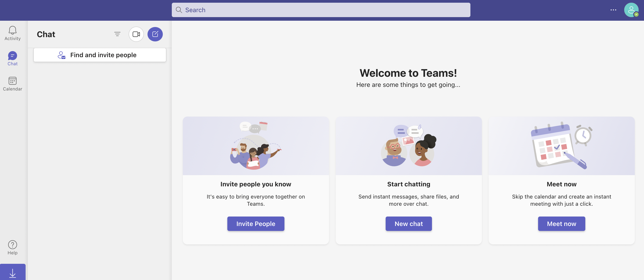
Task: Click Find and invite people
Action: [x=100, y=55]
